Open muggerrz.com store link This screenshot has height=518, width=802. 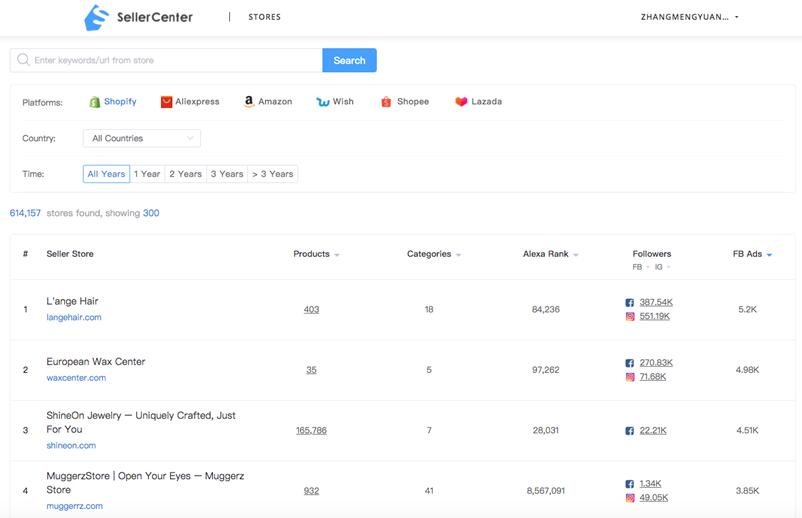tap(75, 506)
